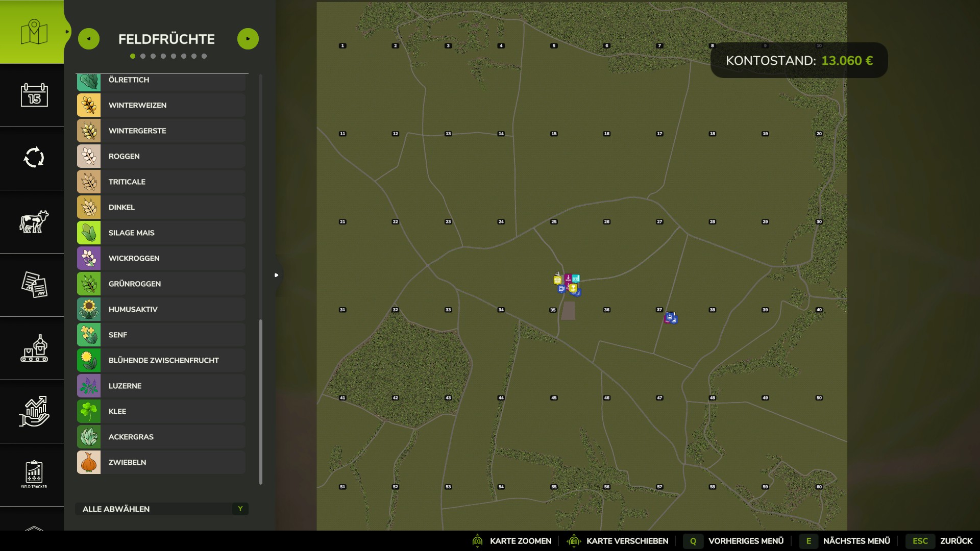Open the contracts page in sidebar
The image size is (980, 551).
[34, 285]
